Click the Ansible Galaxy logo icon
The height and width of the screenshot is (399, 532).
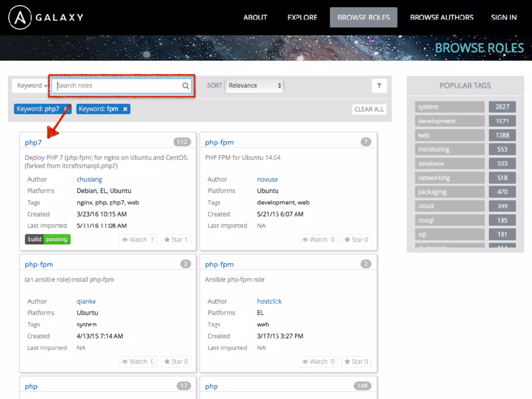[20, 17]
